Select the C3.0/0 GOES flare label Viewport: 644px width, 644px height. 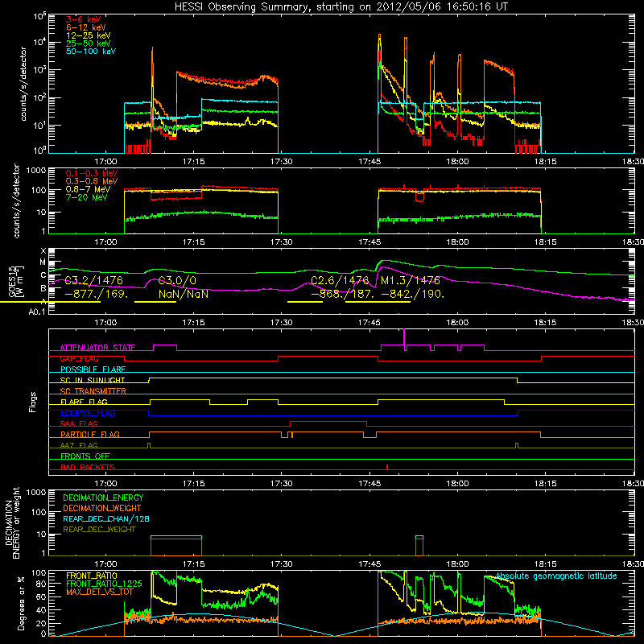[177, 280]
